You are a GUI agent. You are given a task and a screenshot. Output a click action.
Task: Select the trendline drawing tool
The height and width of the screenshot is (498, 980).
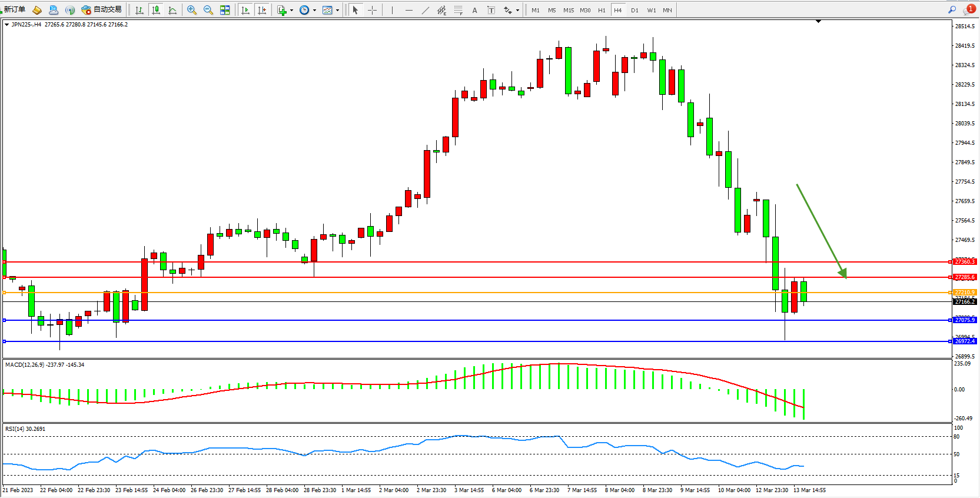(x=425, y=10)
